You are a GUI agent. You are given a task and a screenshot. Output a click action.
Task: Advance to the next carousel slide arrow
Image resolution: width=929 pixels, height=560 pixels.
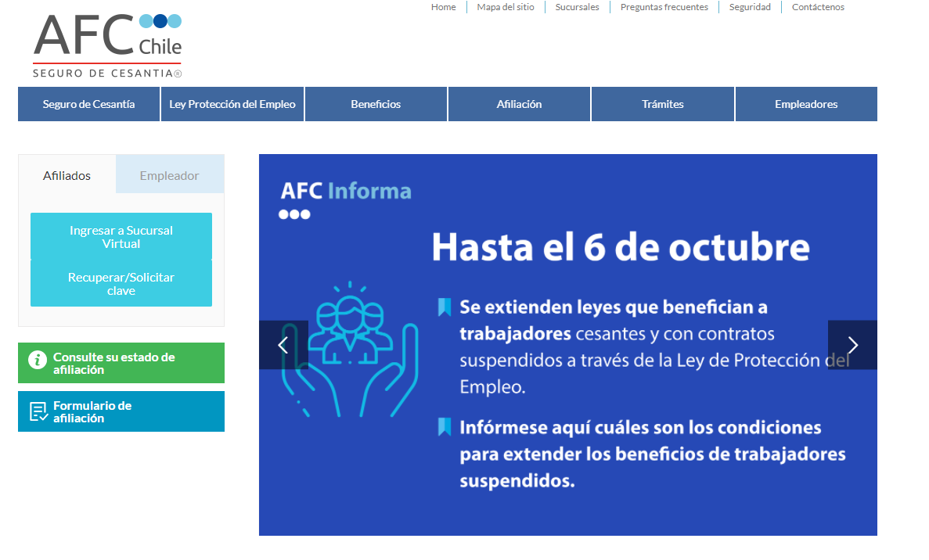pyautogui.click(x=852, y=345)
